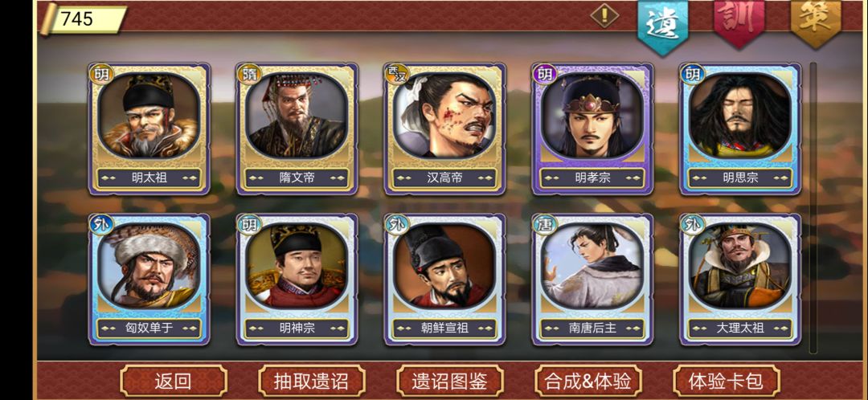Select the 匈奴单于 card
The height and width of the screenshot is (400, 868).
(x=149, y=280)
